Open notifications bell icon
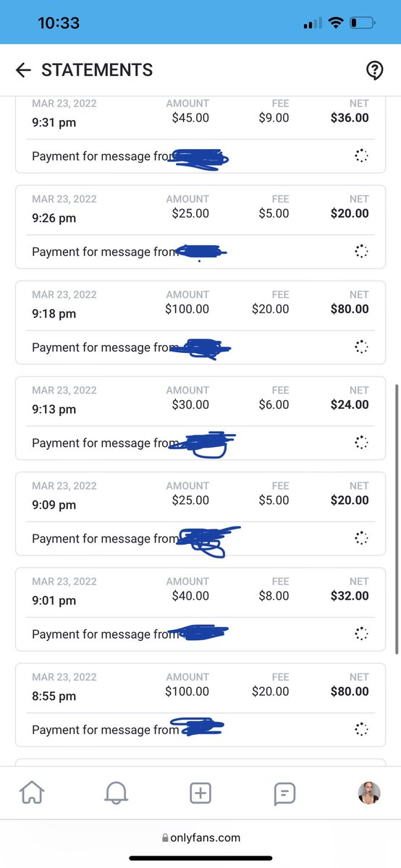The height and width of the screenshot is (868, 401). pyautogui.click(x=116, y=793)
